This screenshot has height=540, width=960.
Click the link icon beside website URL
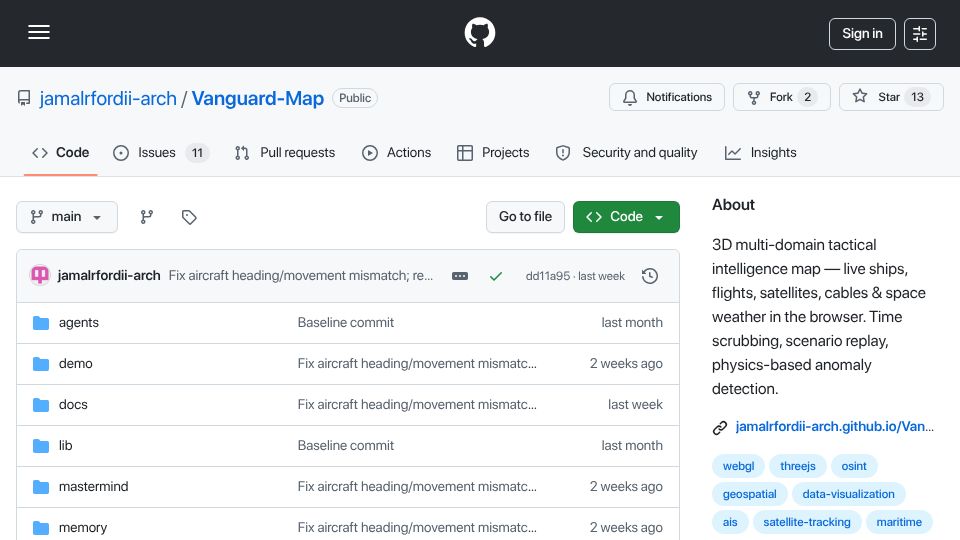point(720,427)
